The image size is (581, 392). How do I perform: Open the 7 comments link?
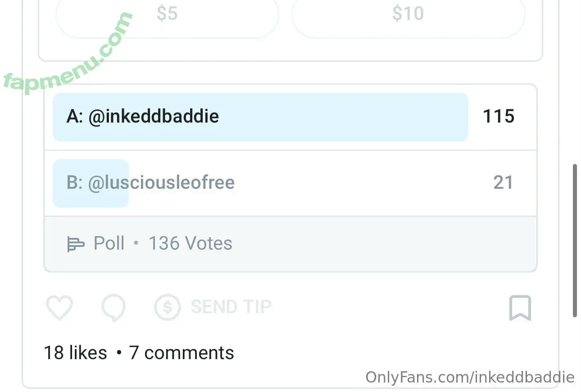[182, 353]
